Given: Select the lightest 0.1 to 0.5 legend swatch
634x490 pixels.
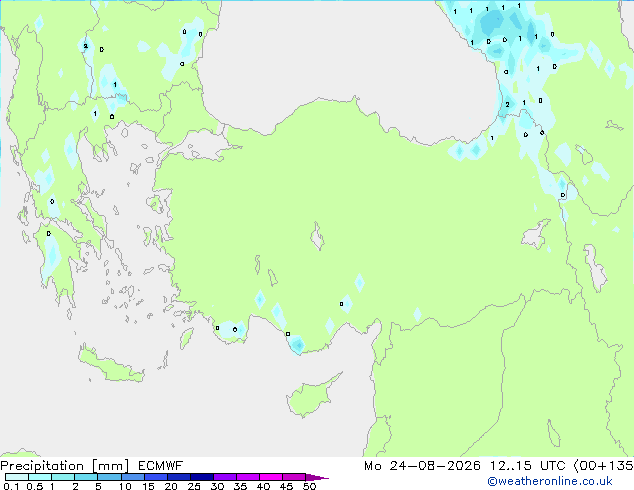Looking at the screenshot, I should tap(17, 477).
